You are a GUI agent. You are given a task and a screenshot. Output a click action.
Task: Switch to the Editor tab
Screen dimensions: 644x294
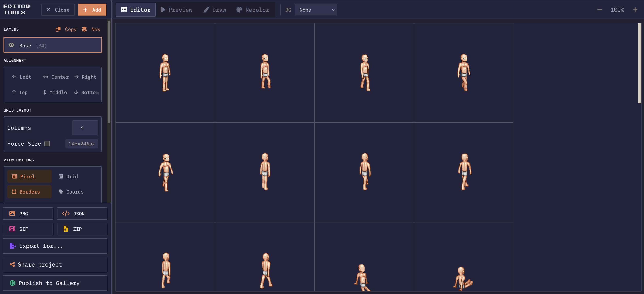[x=136, y=10]
